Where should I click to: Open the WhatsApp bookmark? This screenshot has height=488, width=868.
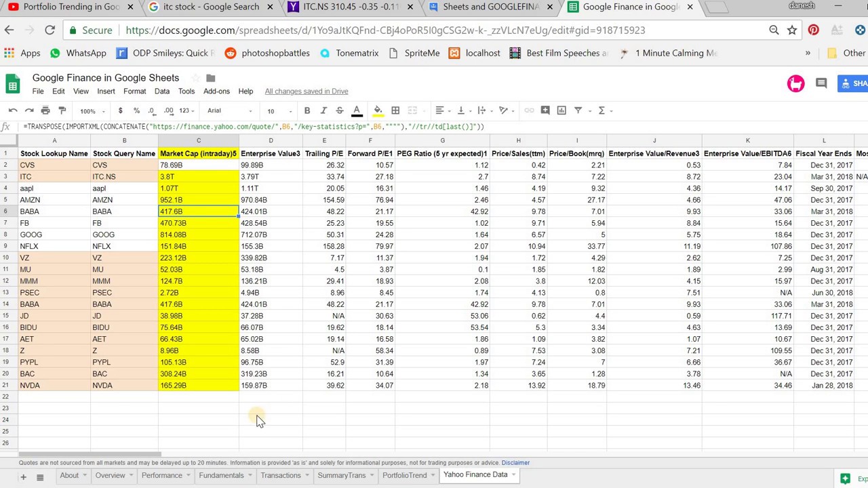coord(78,53)
